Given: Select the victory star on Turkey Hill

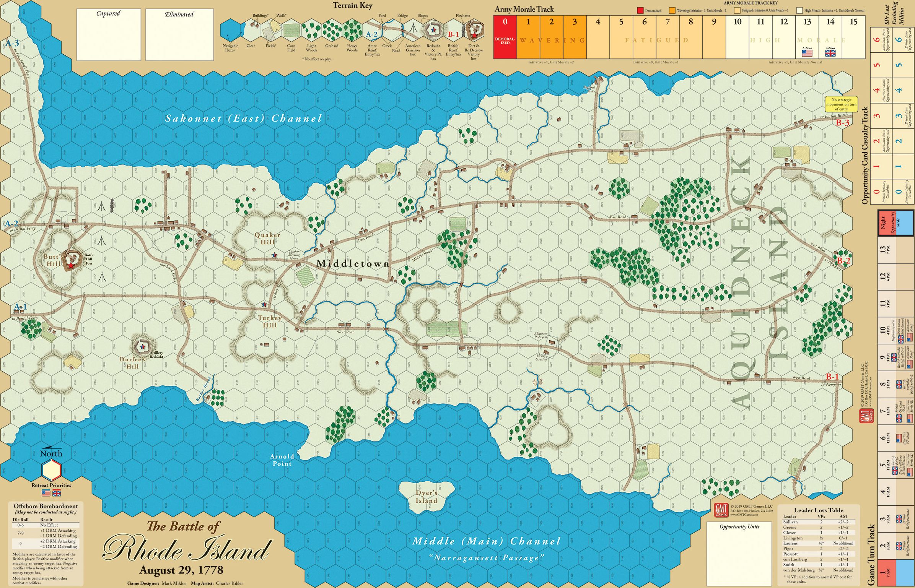Looking at the screenshot, I should [x=264, y=305].
